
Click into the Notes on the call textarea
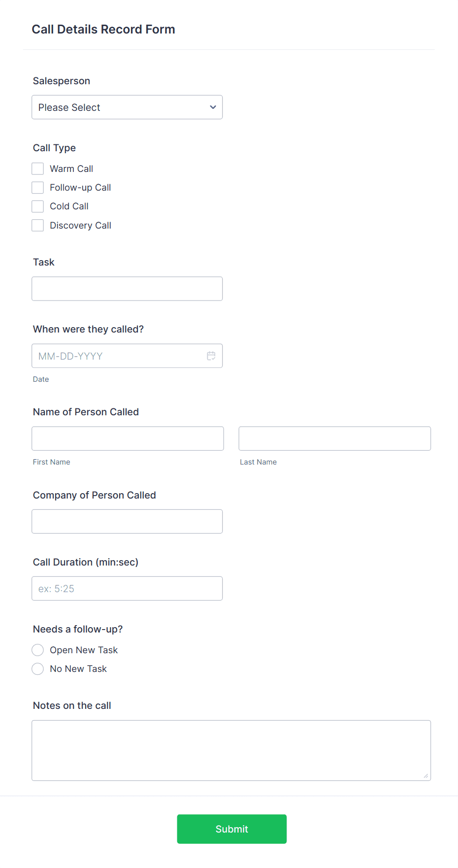(x=231, y=749)
